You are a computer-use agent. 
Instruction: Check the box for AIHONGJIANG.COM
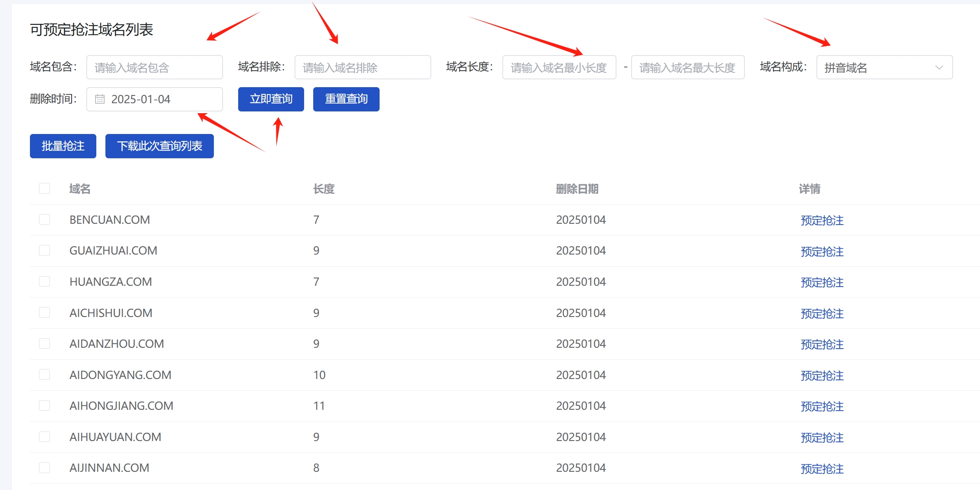point(44,405)
